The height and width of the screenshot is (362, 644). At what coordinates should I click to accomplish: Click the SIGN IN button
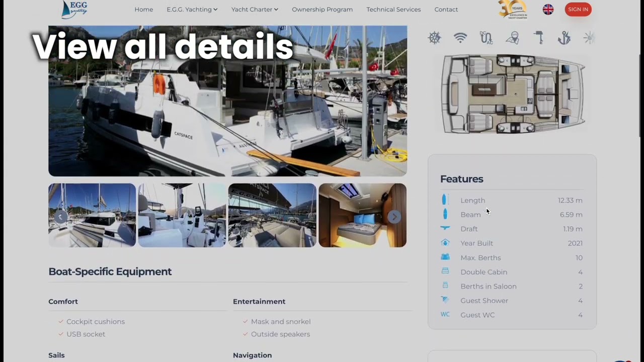(x=578, y=10)
